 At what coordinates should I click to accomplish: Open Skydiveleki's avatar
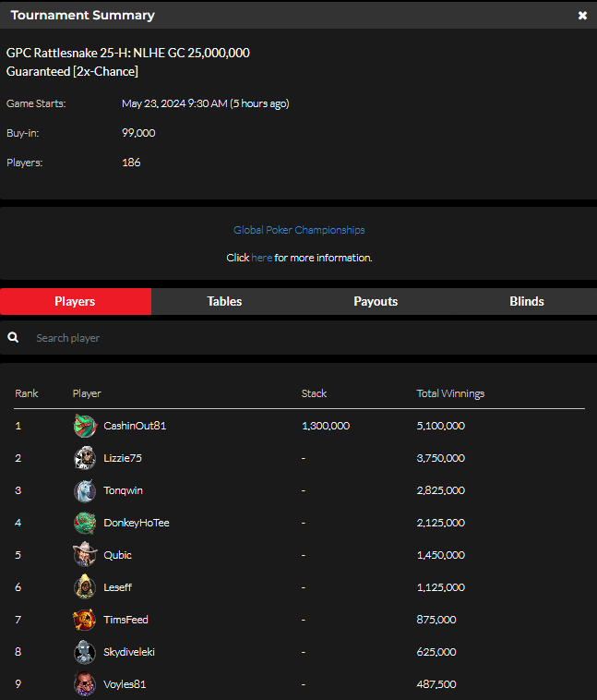pos(85,652)
